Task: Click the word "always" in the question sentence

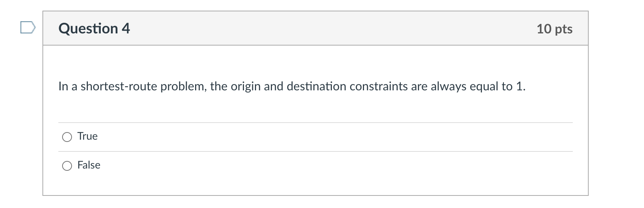Action: [x=449, y=87]
